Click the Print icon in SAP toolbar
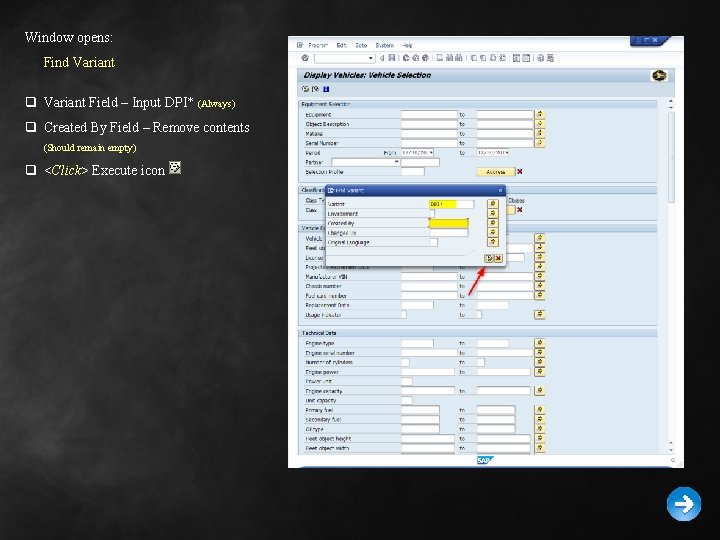 point(439,58)
